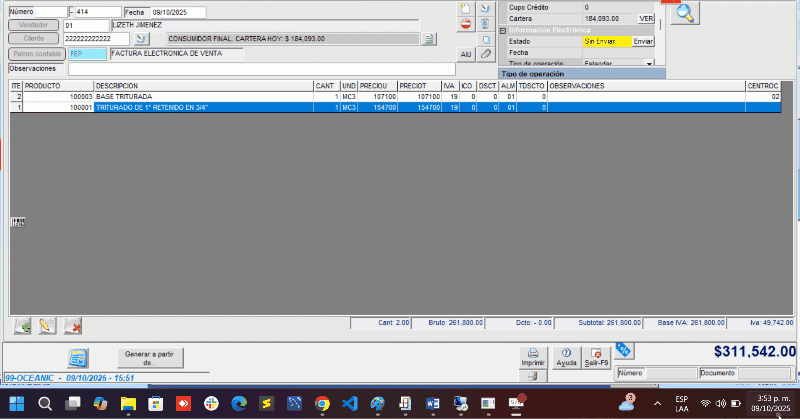Click the new blank document icon
800x419 pixels.
point(466,8)
